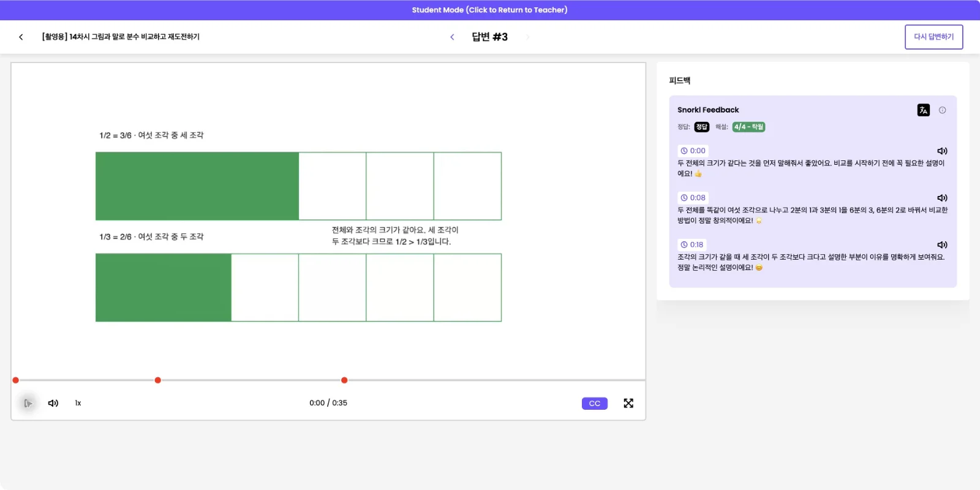Click the 4/4 score badge
This screenshot has height=490, width=980.
point(748,127)
